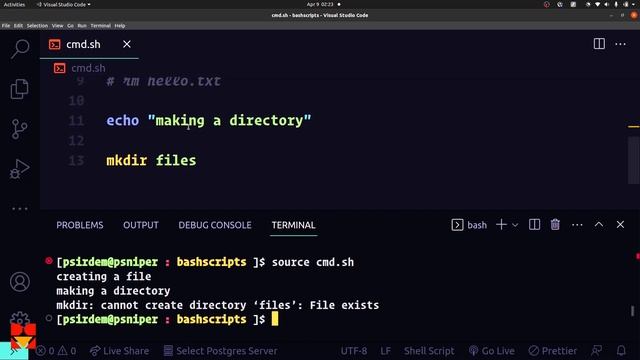
Task: Click the editor vertical scrollbar
Action: [x=633, y=160]
